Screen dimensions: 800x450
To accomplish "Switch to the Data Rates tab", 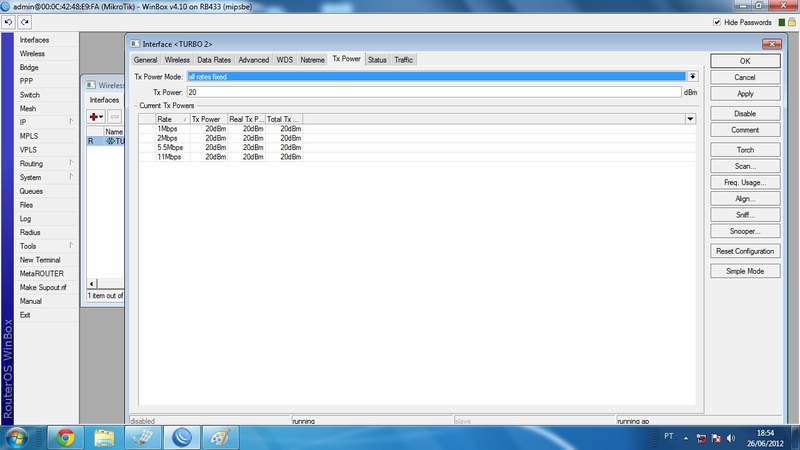I will click(214, 60).
